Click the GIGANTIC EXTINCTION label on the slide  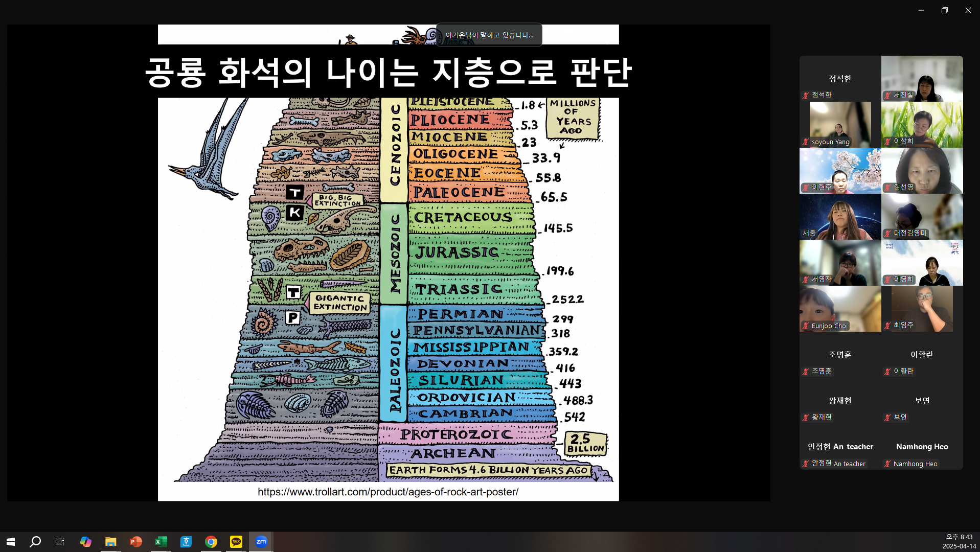coord(340,303)
